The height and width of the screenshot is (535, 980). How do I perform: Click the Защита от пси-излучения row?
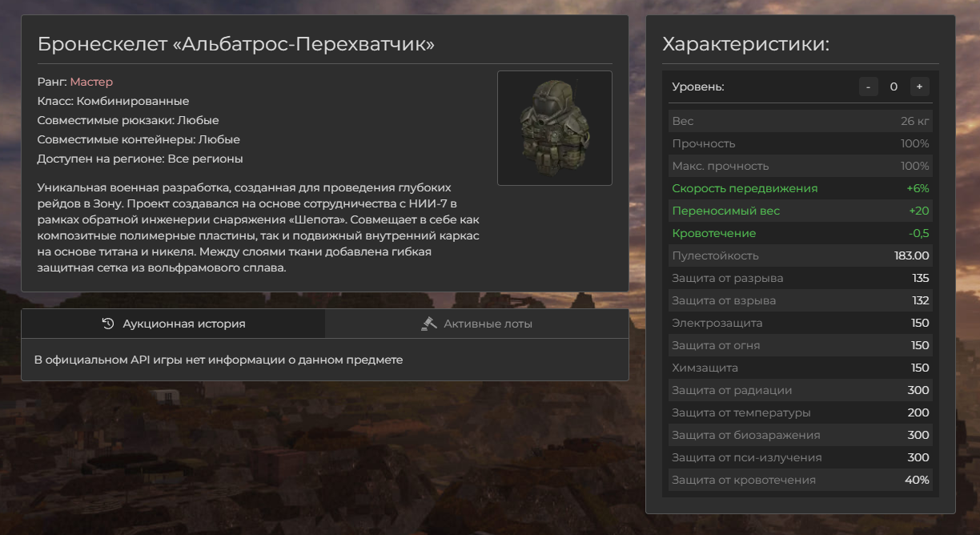tap(800, 457)
